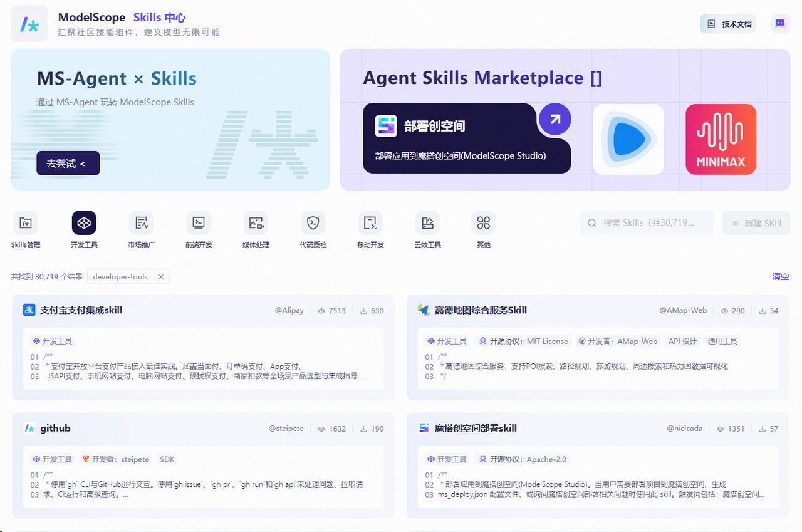Open the 魔搭创空间部署skill title
Screen dimensions: 802x532
476,429
